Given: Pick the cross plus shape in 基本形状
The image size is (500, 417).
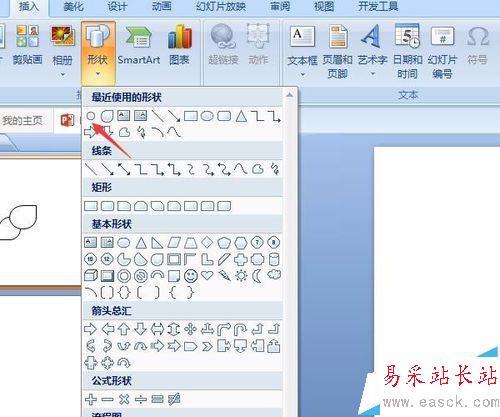Looking at the screenshot, I should 241,259.
